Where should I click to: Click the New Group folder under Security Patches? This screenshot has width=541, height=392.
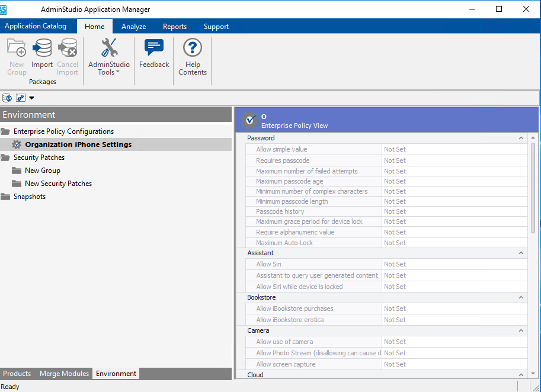click(42, 171)
